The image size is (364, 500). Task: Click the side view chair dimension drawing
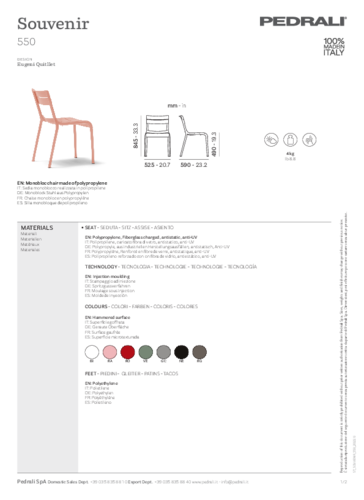(193, 136)
